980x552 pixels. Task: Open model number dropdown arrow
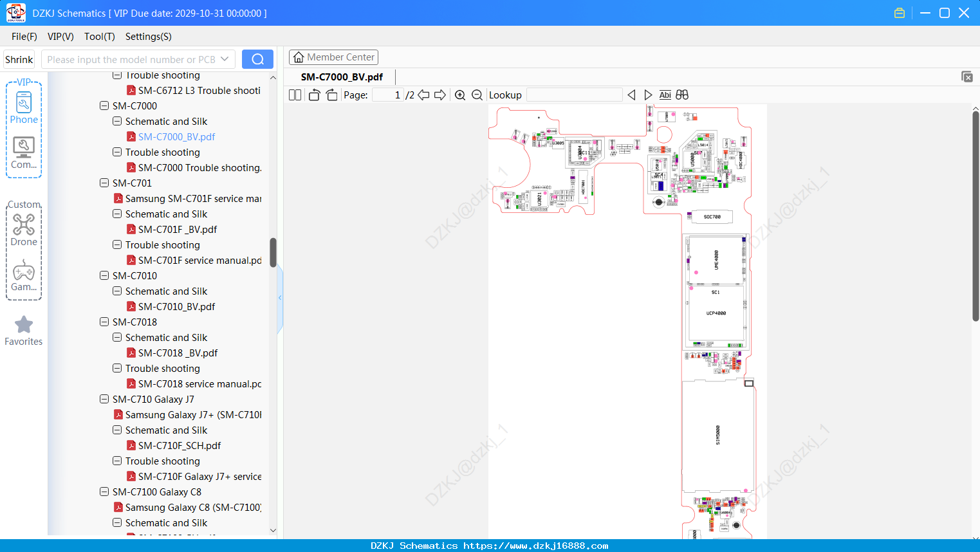pyautogui.click(x=225, y=59)
